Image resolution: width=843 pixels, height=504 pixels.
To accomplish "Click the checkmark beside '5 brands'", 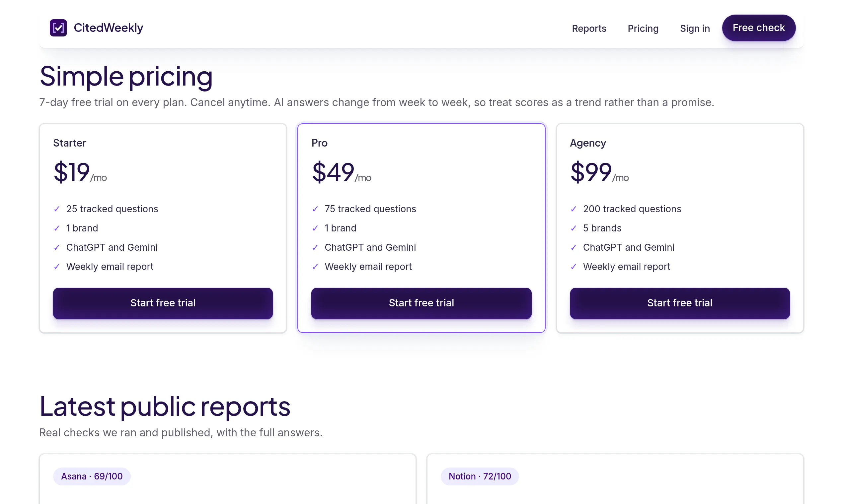I will tap(574, 228).
